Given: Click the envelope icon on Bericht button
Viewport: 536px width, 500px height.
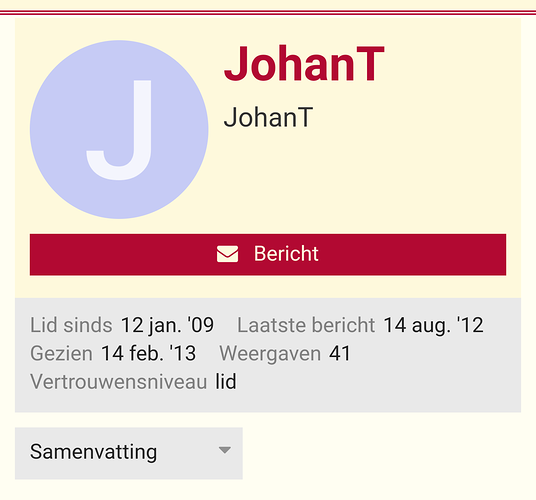Looking at the screenshot, I should [x=227, y=254].
